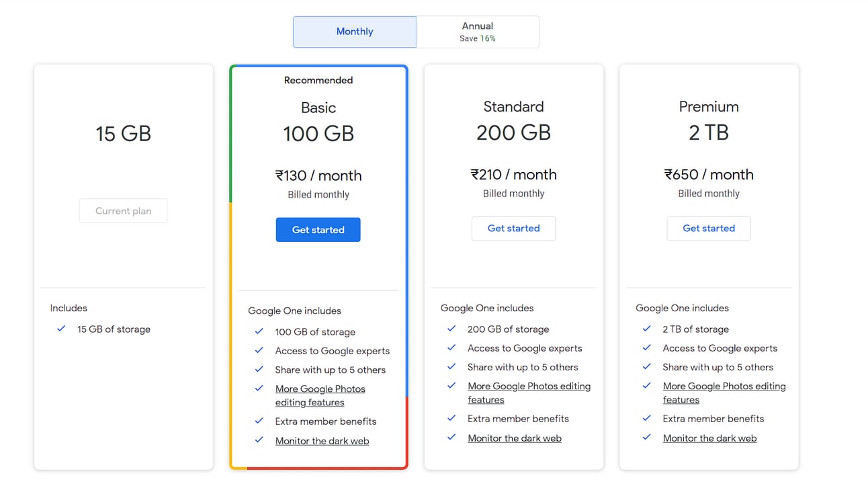Viewport: 868px width, 492px height.
Task: Click the Premium plan name heading
Action: point(709,106)
